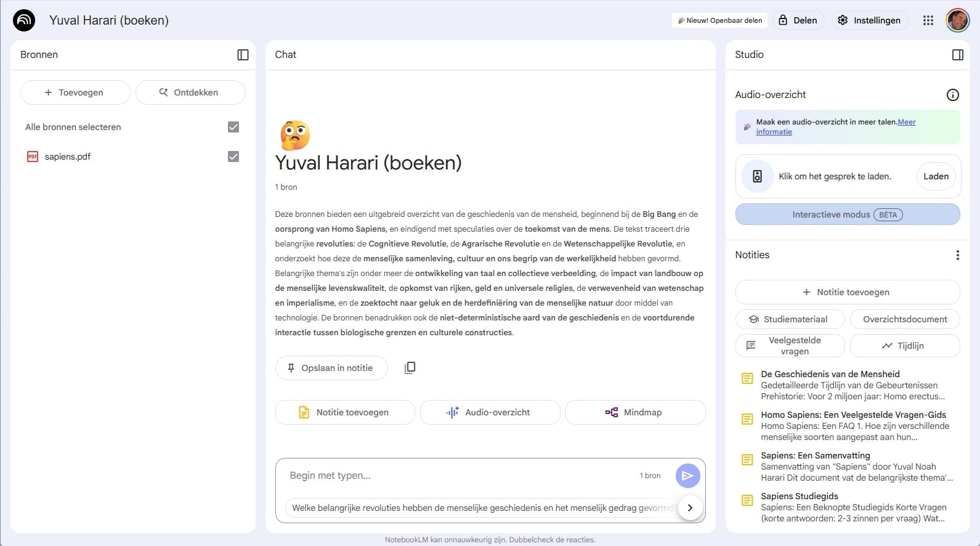Open the Notities three-dot menu
Image resolution: width=980 pixels, height=546 pixels.
[957, 255]
